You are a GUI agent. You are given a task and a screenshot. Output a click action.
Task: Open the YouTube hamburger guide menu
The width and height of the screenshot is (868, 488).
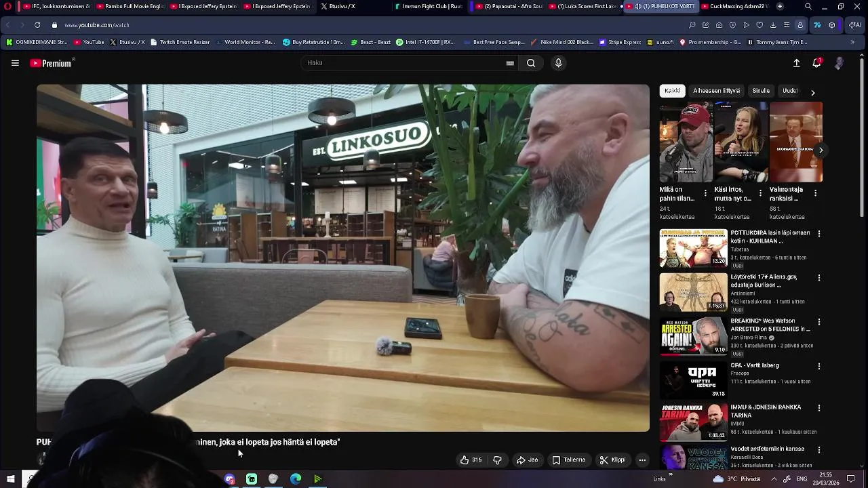click(x=15, y=63)
